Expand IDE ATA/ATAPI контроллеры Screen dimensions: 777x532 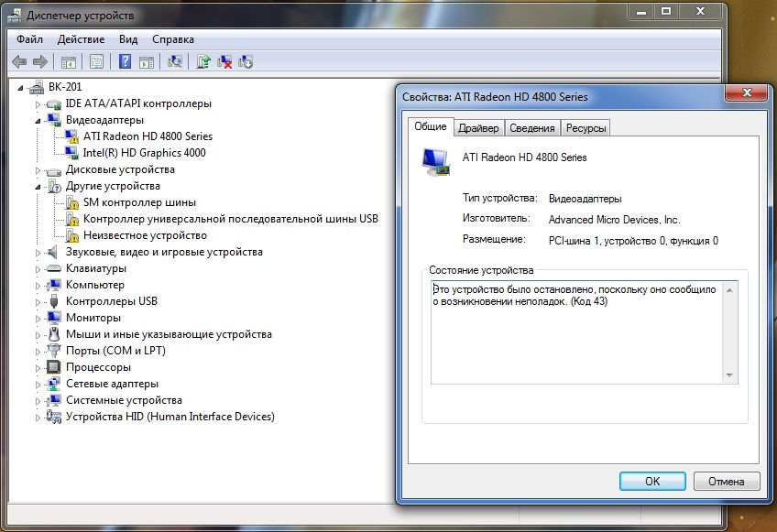click(38, 104)
